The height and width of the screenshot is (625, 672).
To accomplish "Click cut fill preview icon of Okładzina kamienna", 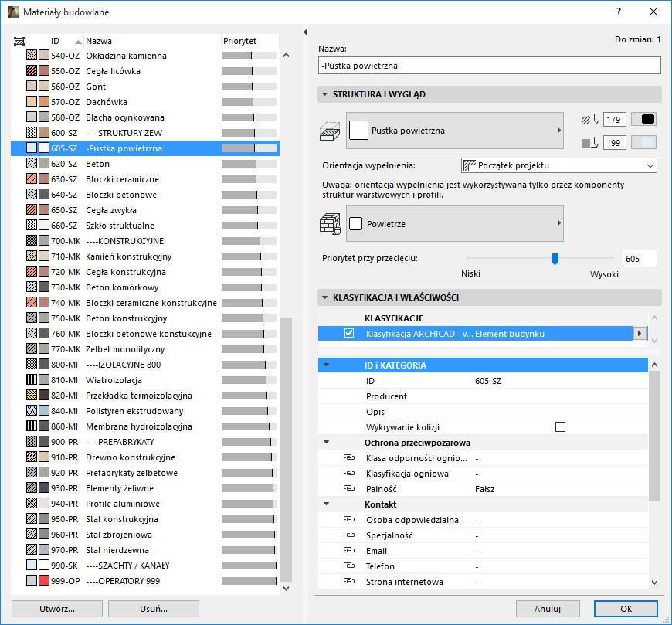I will 32,56.
